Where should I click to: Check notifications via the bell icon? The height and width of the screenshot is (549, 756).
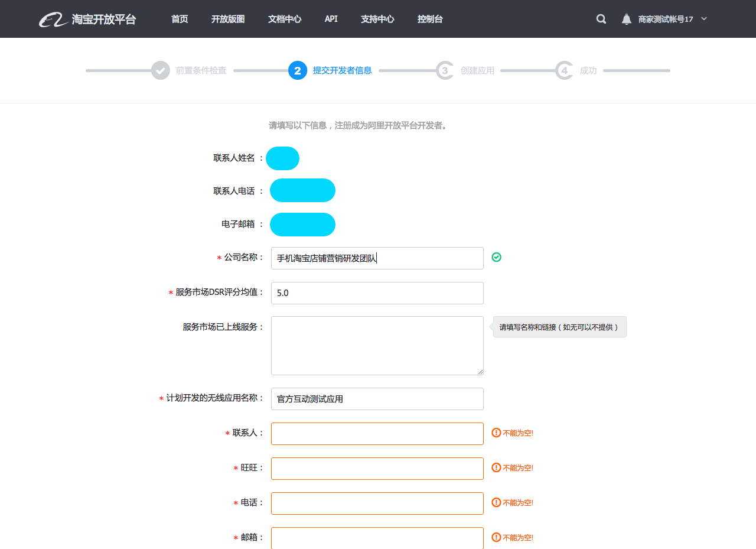[x=625, y=19]
